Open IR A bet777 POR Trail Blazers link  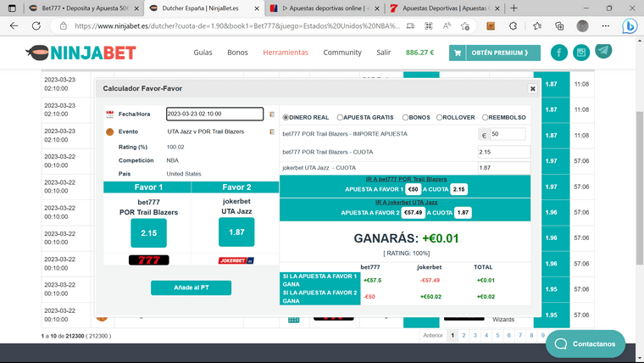click(406, 179)
